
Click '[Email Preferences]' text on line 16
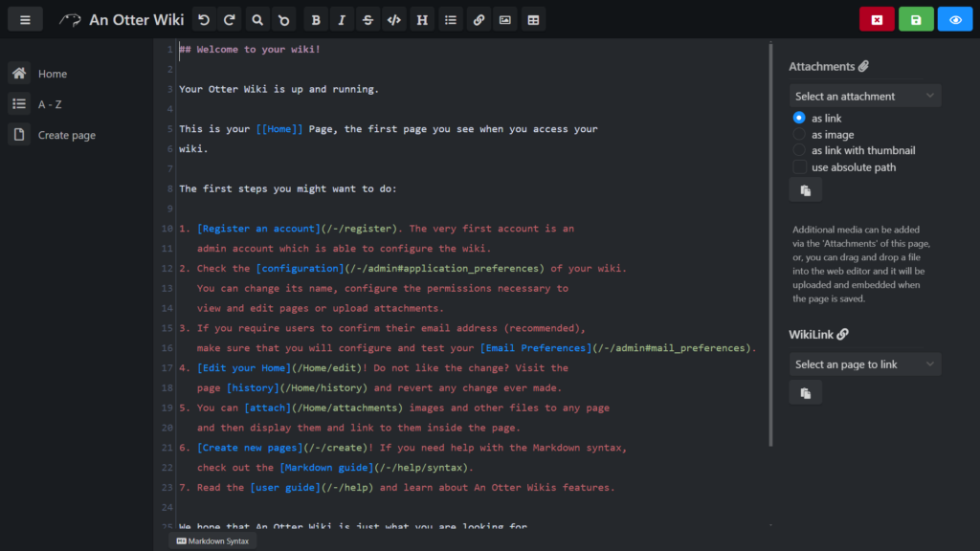[x=536, y=348]
